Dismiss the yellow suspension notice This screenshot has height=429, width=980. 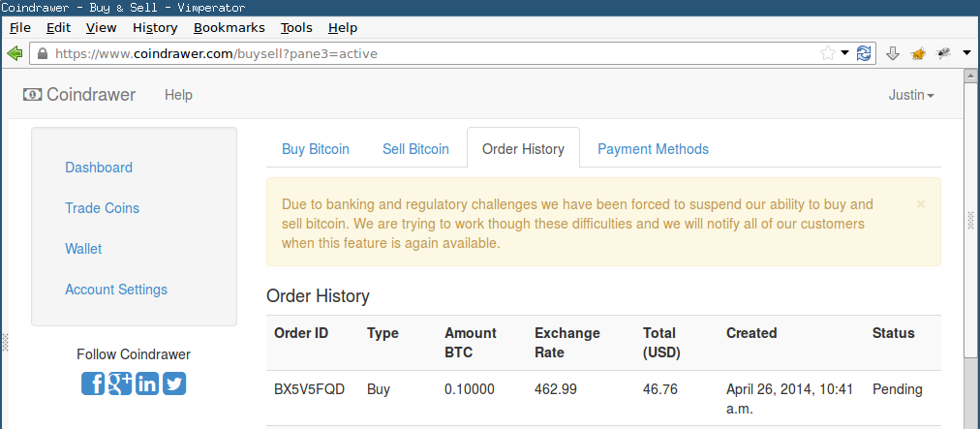point(921,204)
